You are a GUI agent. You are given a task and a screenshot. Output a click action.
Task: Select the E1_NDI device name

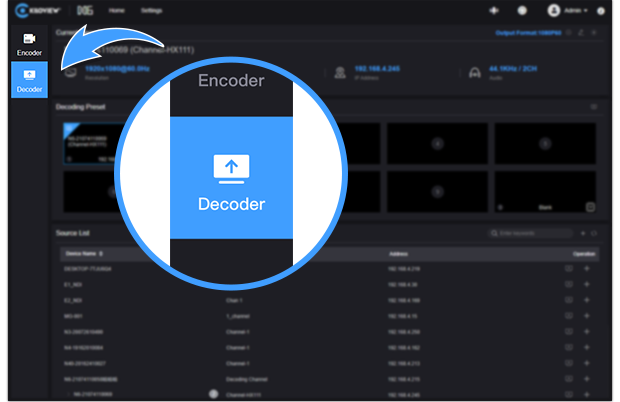(73, 285)
